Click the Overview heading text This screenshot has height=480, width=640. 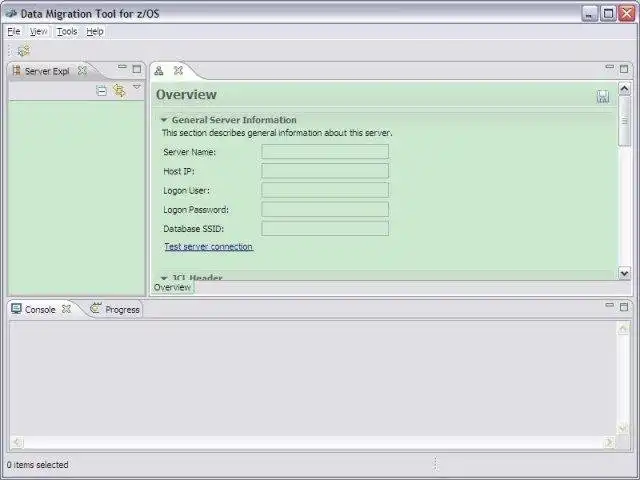(x=187, y=94)
